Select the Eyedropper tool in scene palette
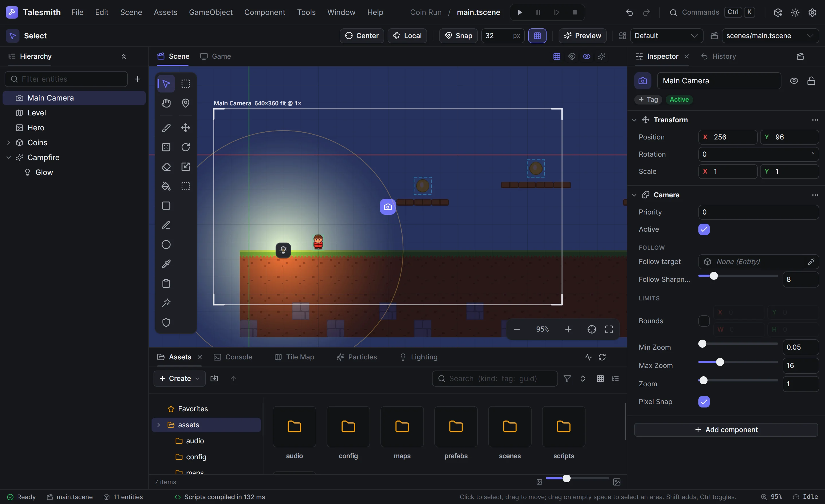Screen dimensions: 825x504 click(166, 264)
